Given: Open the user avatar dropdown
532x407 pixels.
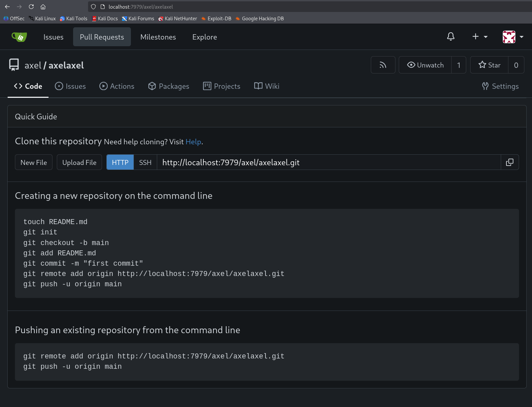Looking at the screenshot, I should pos(513,37).
